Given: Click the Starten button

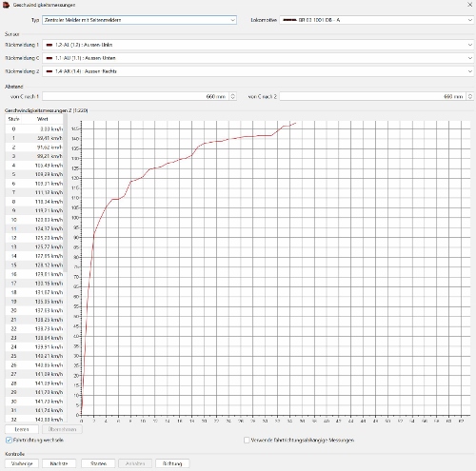Looking at the screenshot, I should pyautogui.click(x=98, y=463).
